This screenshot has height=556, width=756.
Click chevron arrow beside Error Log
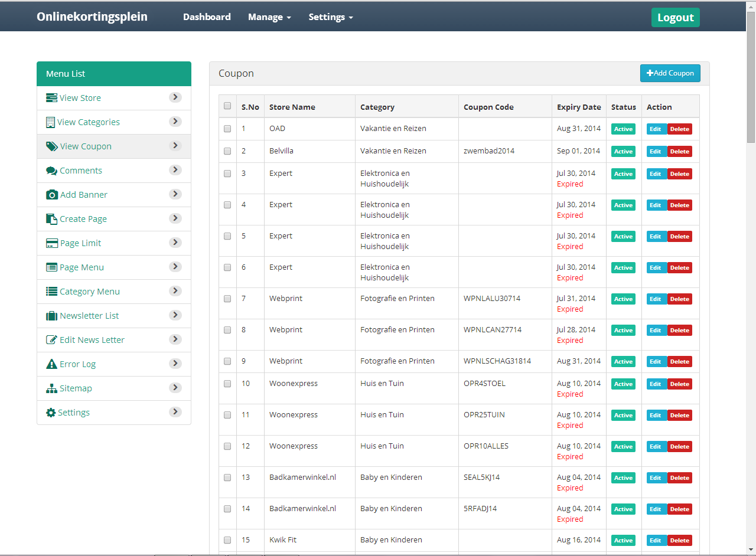(175, 364)
